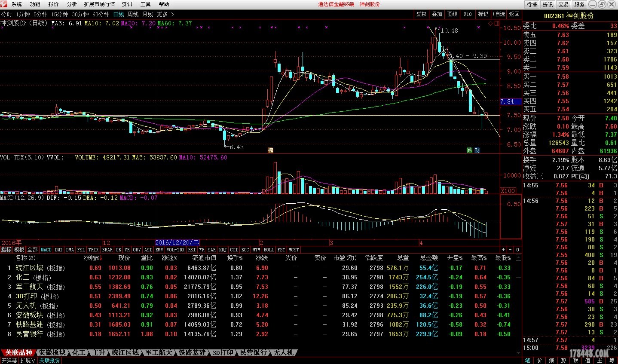Click the 叠加 overlay button
Viewport: 618px width, 364px height.
[437, 14]
